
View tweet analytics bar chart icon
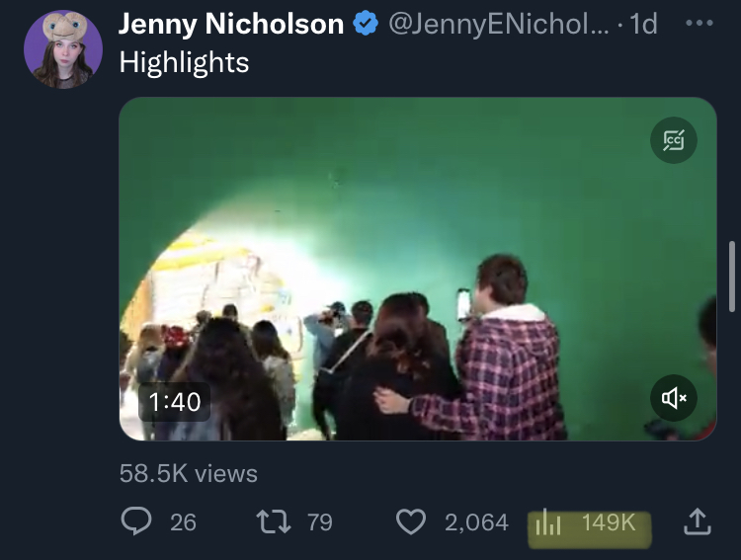pyautogui.click(x=548, y=522)
